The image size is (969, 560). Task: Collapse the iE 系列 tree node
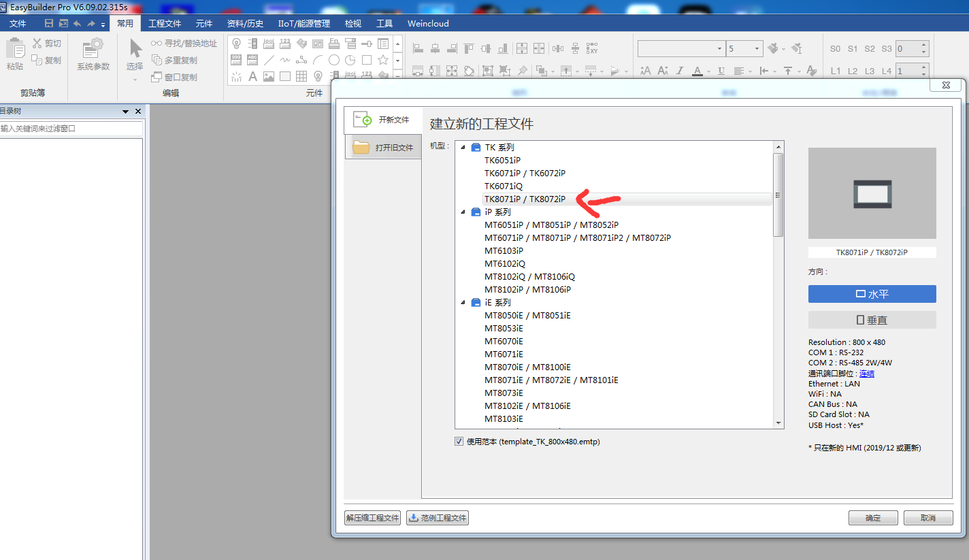tap(463, 303)
